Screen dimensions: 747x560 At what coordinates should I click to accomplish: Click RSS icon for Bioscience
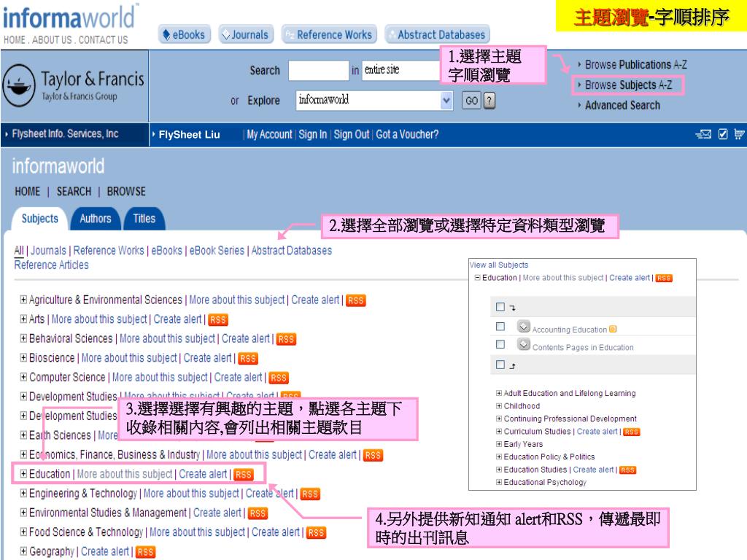[248, 359]
